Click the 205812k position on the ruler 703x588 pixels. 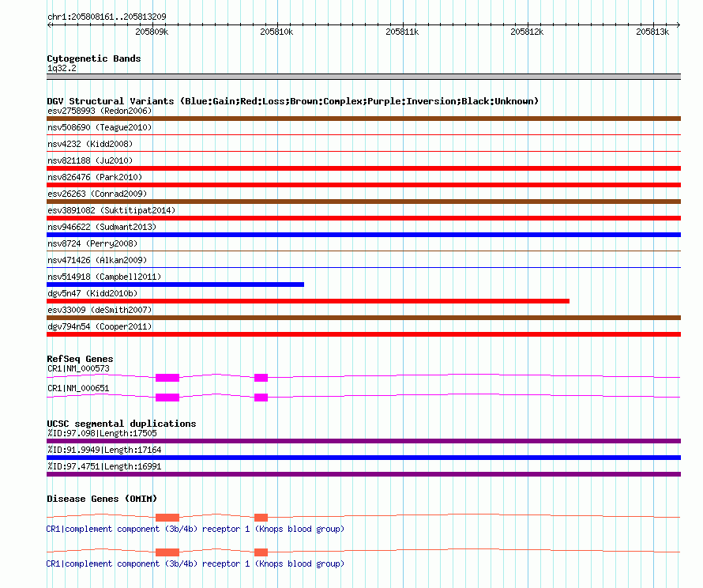528,24
